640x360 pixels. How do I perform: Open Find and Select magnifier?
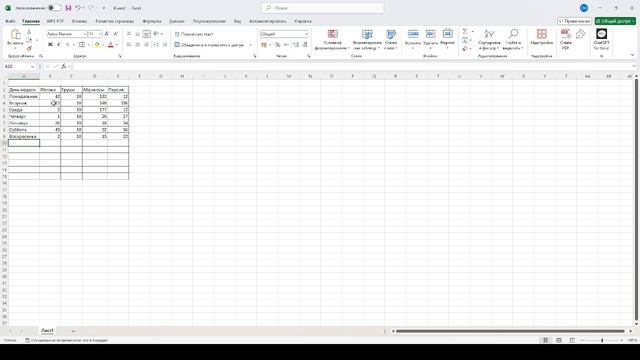click(513, 40)
